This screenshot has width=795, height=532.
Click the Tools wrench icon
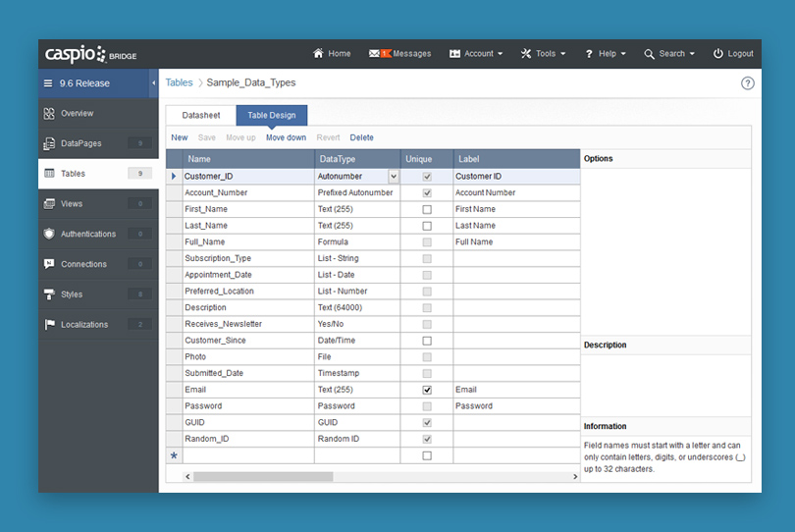[x=526, y=53]
